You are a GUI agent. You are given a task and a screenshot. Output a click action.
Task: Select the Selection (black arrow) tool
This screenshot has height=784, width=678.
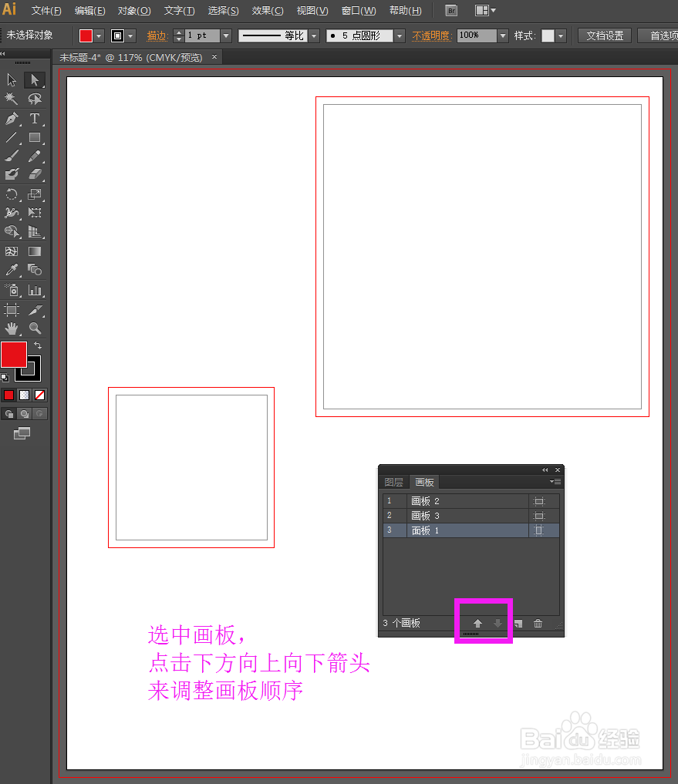(x=12, y=80)
